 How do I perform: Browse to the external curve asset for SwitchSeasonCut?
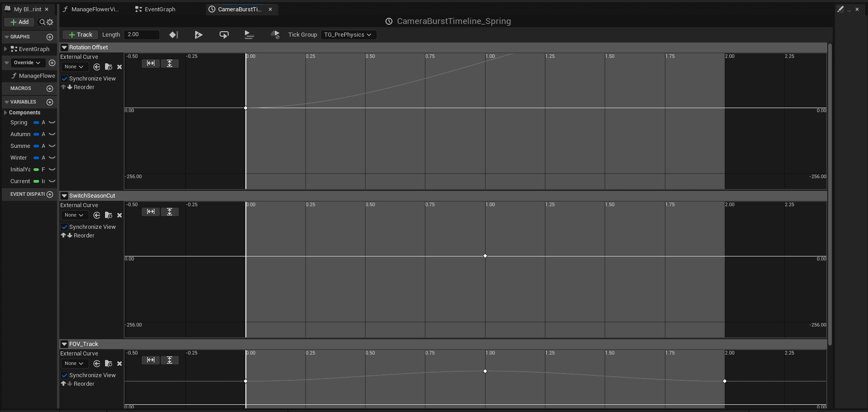point(108,215)
